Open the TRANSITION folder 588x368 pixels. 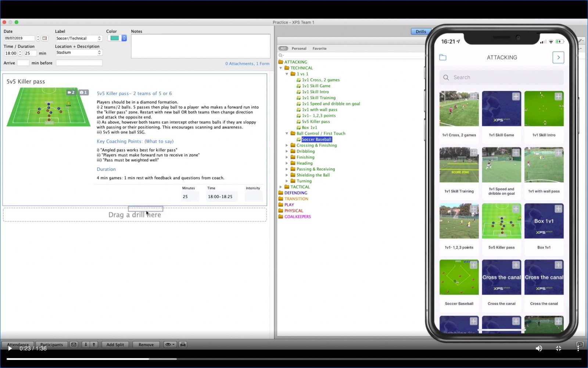[x=296, y=199]
